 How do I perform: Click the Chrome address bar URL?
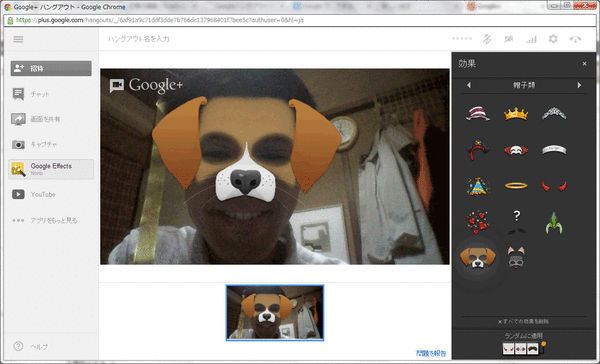pos(160,20)
